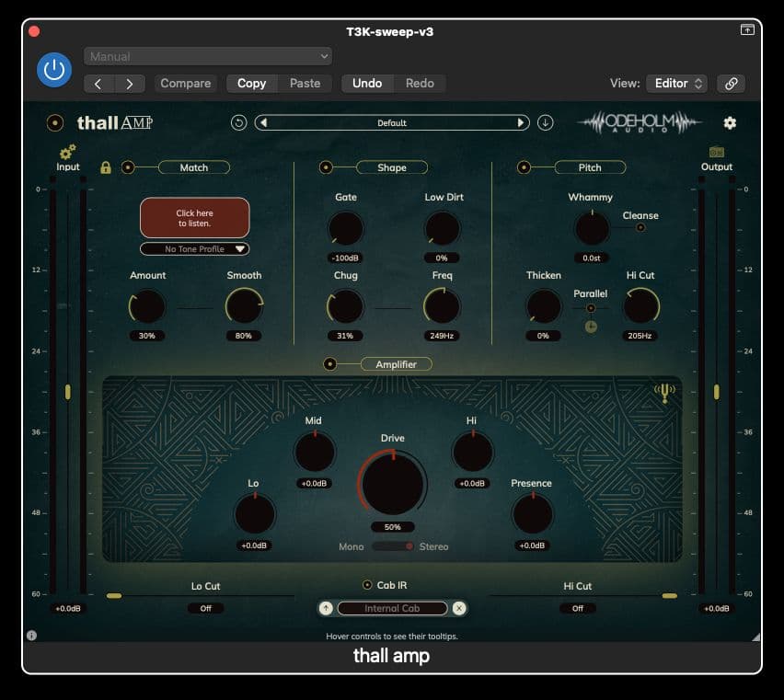Image resolution: width=784 pixels, height=700 pixels.
Task: Click the Redo button
Action: pos(420,84)
